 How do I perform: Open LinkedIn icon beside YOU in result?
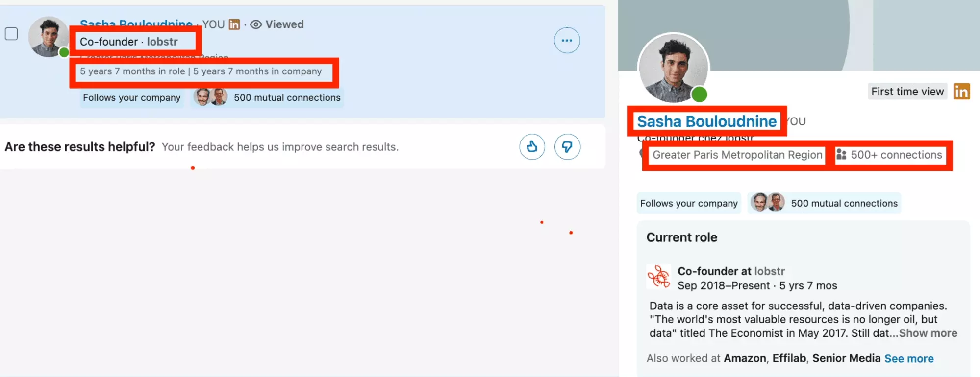click(234, 24)
